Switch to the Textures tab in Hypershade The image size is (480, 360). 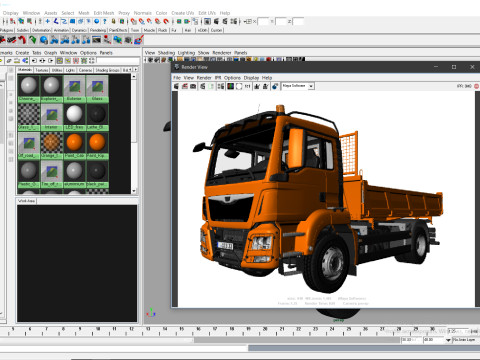click(42, 70)
